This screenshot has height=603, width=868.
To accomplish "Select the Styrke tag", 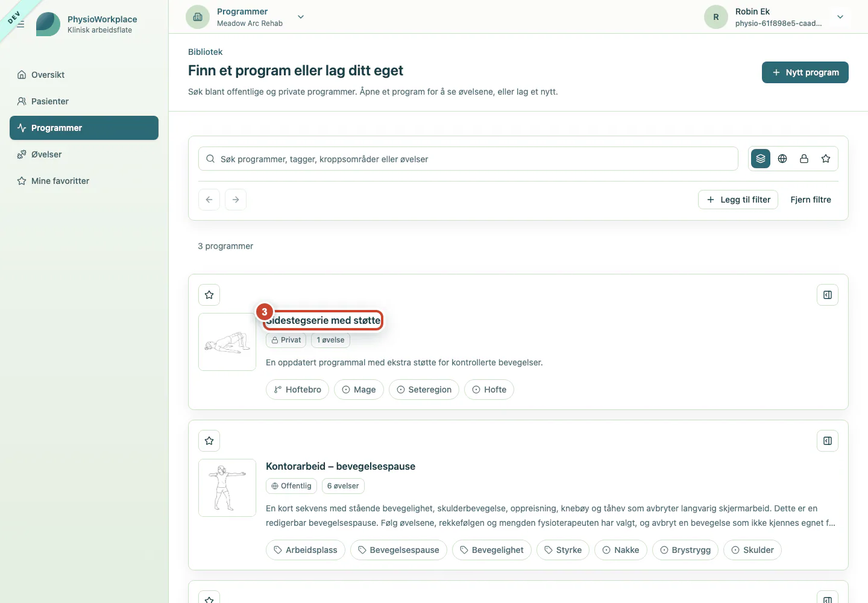I will click(563, 550).
